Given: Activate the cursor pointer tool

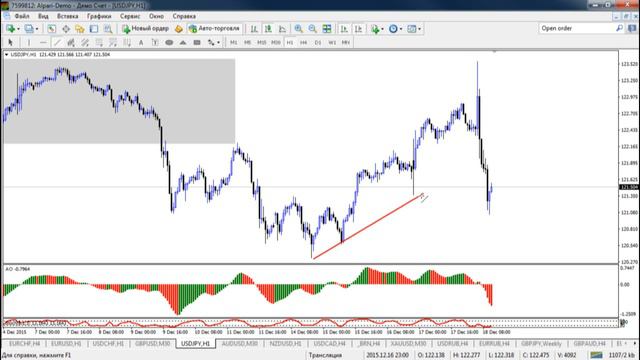Looking at the screenshot, I should click(11, 42).
